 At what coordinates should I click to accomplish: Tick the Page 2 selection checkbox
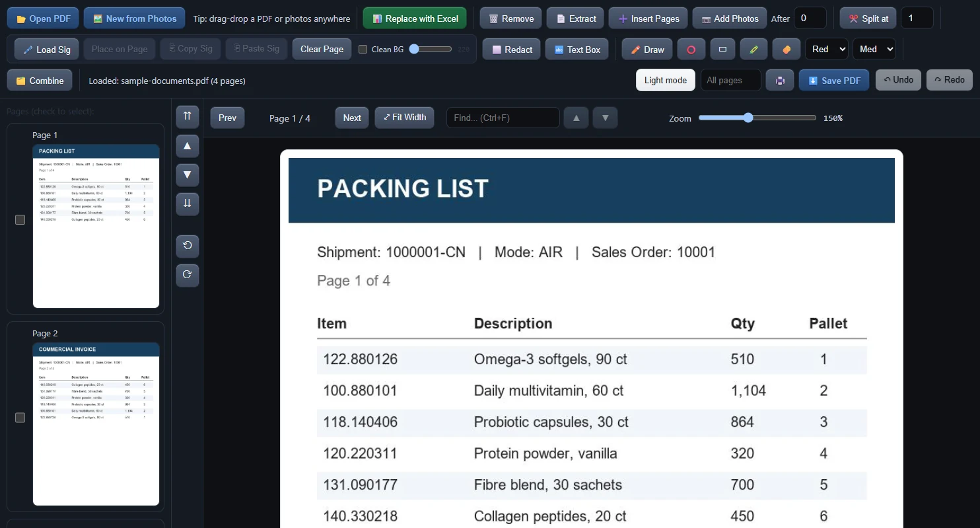20,418
